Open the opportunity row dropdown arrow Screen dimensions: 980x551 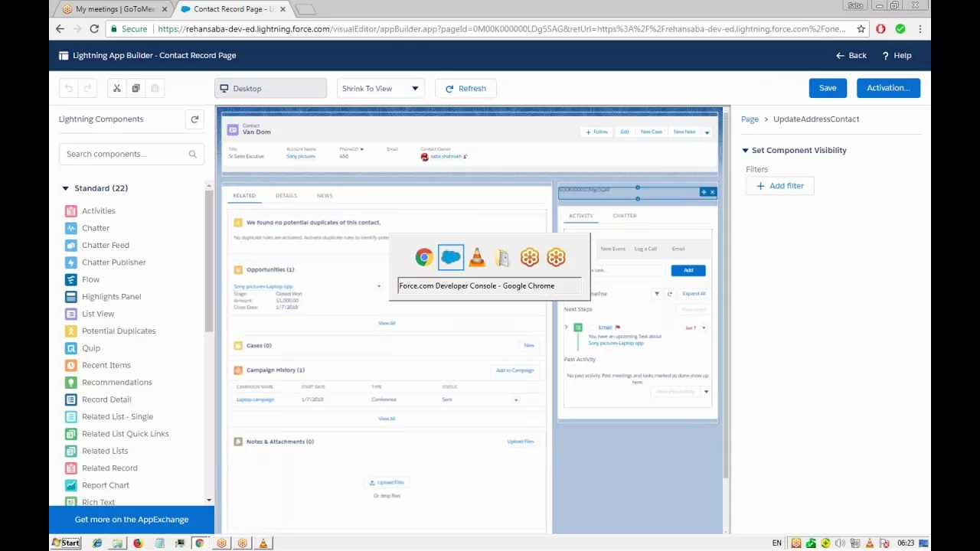(378, 286)
